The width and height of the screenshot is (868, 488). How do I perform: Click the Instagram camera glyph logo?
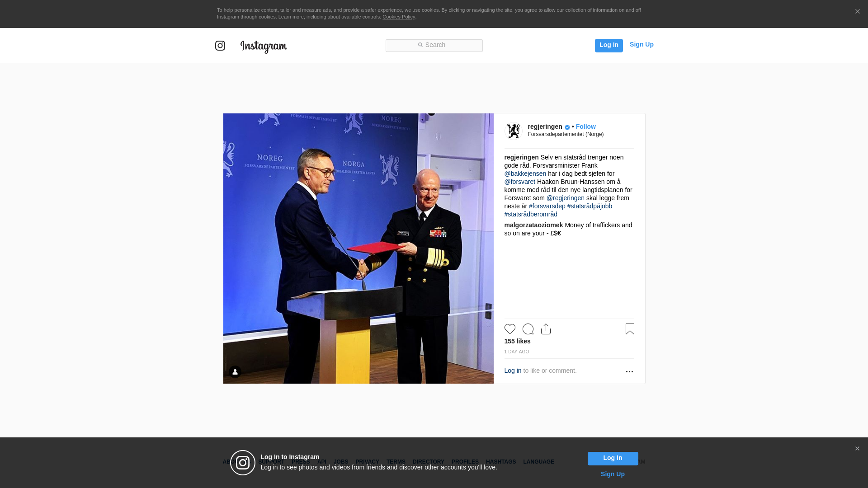tap(220, 46)
